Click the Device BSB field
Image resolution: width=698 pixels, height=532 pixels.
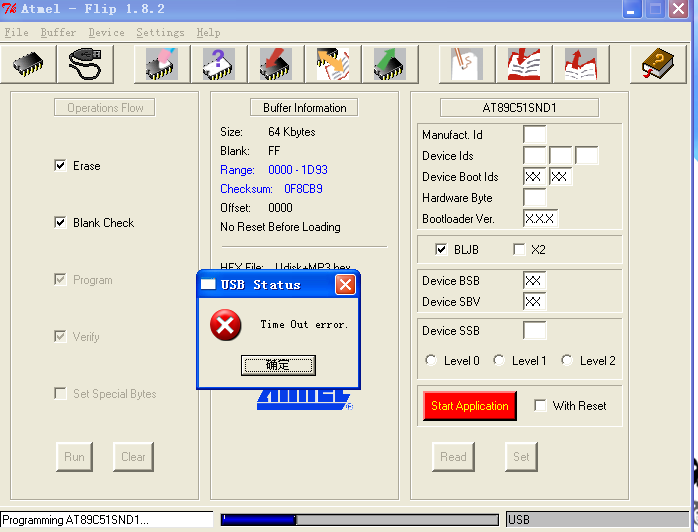click(535, 280)
